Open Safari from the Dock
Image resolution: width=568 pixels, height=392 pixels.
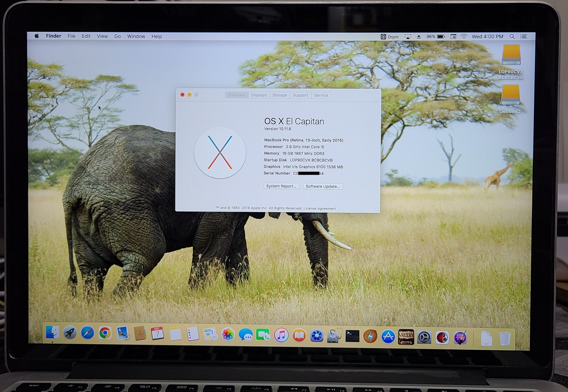tap(87, 333)
